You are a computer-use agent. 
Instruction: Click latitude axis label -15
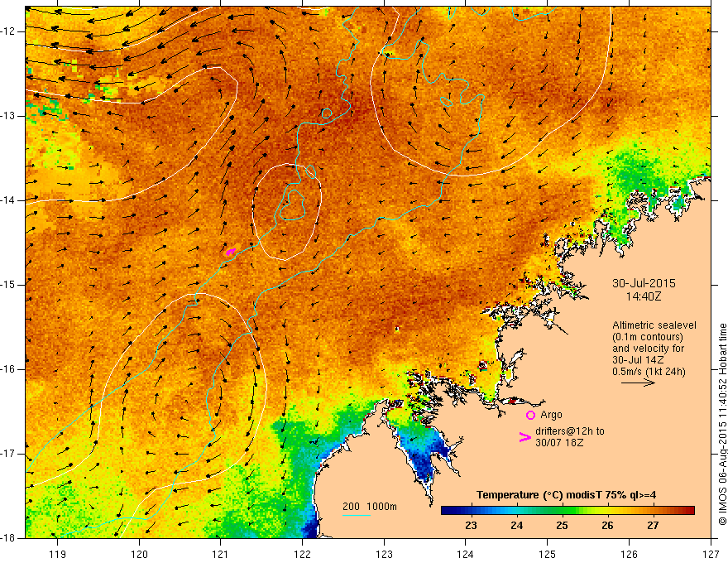(8, 285)
